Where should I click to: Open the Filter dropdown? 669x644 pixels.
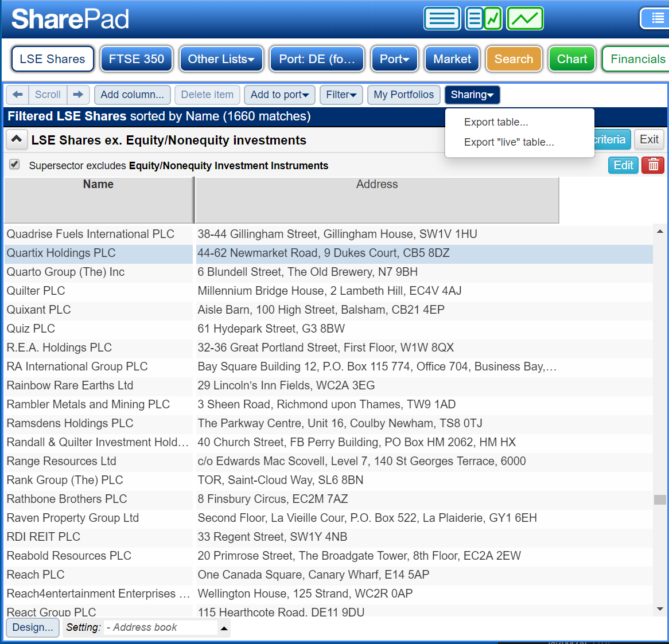pos(341,95)
